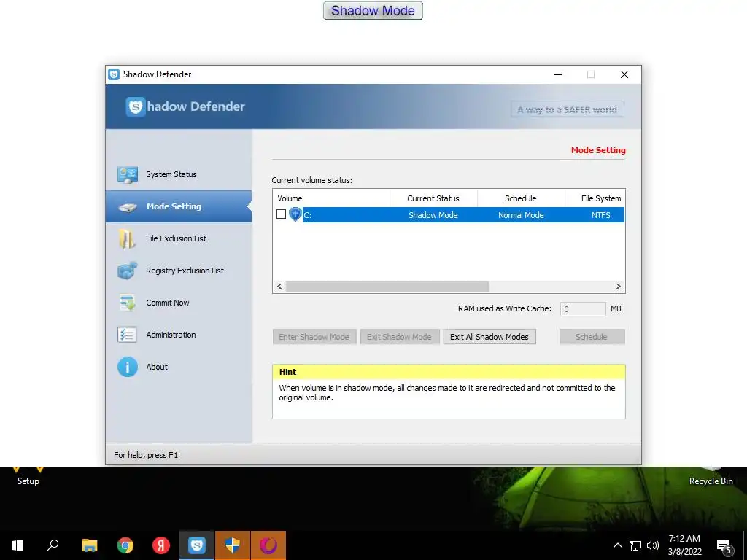Click the Exit All Shadow Modes button

coord(489,337)
